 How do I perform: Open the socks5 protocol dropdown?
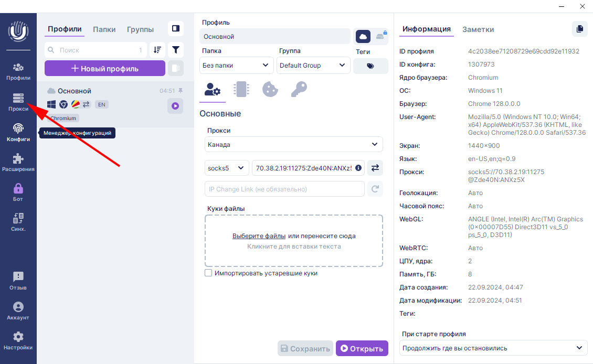(x=227, y=168)
